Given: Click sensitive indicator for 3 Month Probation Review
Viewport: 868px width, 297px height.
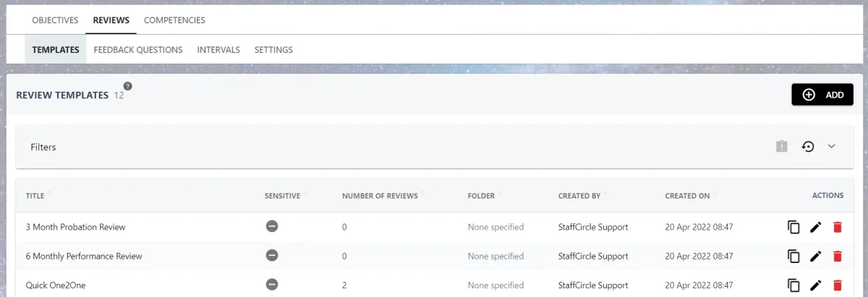Looking at the screenshot, I should [x=272, y=226].
